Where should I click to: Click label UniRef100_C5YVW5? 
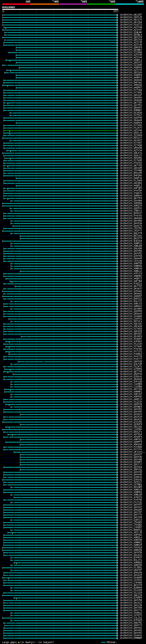click(x=131, y=170)
